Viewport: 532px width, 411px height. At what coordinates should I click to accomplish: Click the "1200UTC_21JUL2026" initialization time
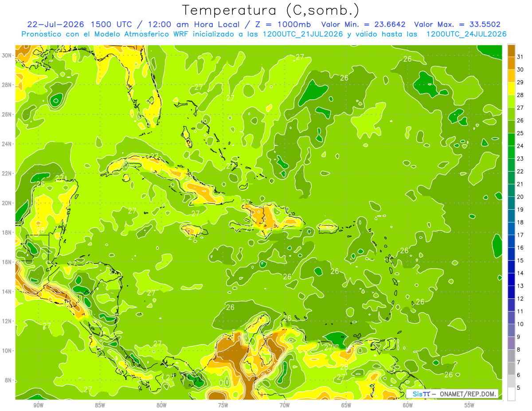[303, 34]
